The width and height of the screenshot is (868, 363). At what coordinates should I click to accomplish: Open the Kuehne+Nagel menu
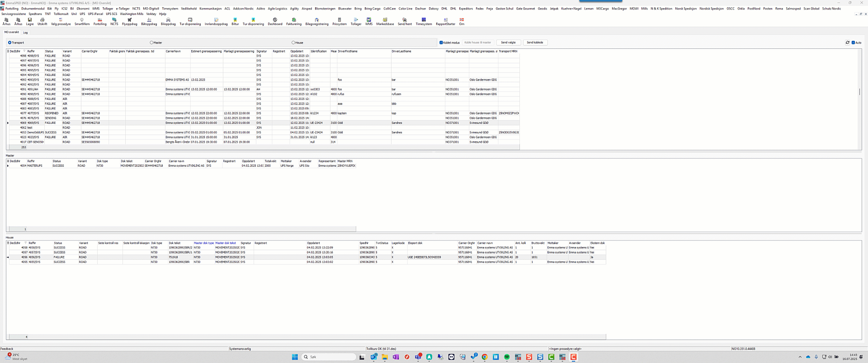coord(571,9)
